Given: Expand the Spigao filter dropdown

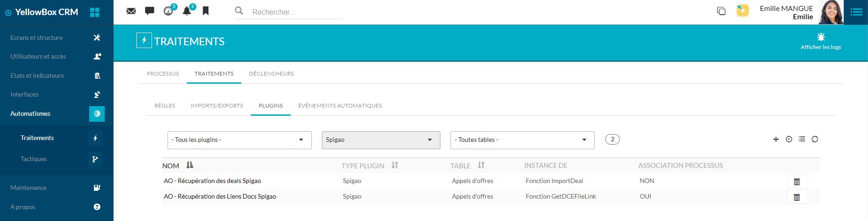Looking at the screenshot, I should [x=381, y=140].
